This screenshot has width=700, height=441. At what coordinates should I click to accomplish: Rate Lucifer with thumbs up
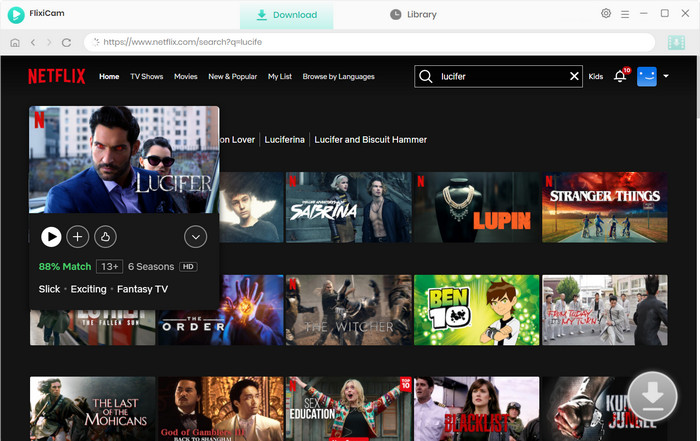[105, 237]
